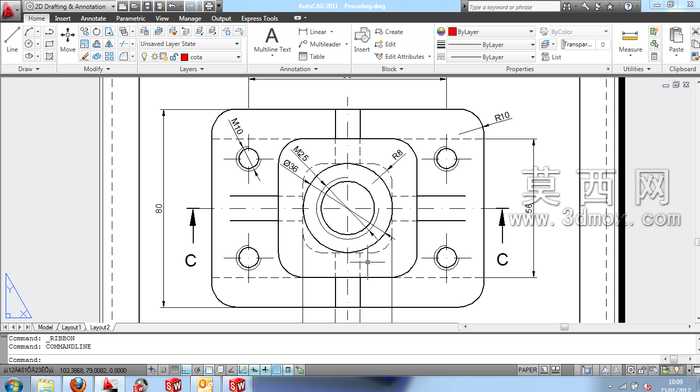Click the Edit Attributes button
Screen dimensions: 700x392
(x=403, y=57)
